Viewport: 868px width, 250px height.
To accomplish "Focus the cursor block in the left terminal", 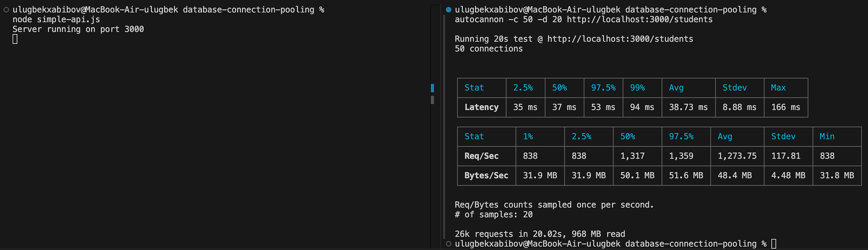I will coord(15,39).
